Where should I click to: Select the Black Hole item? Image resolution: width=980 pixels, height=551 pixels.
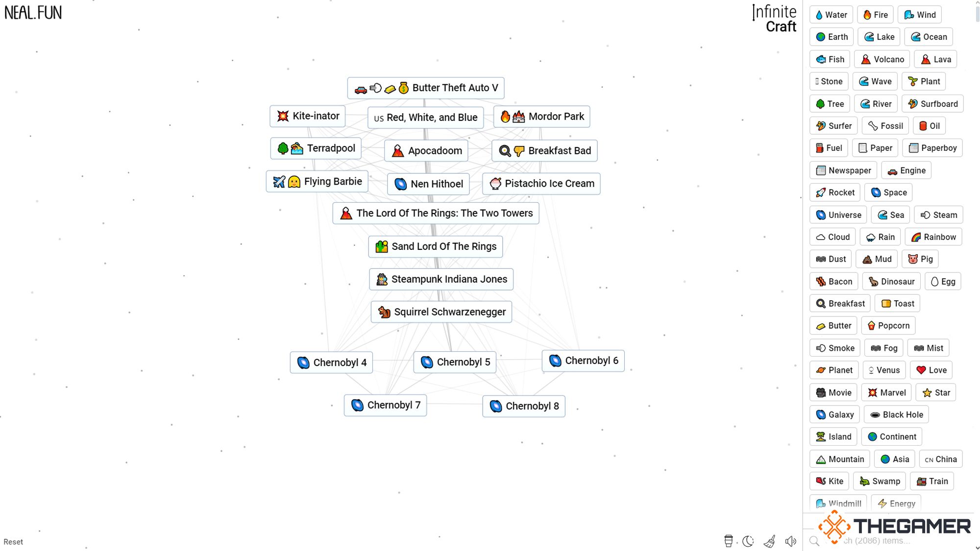click(x=896, y=415)
